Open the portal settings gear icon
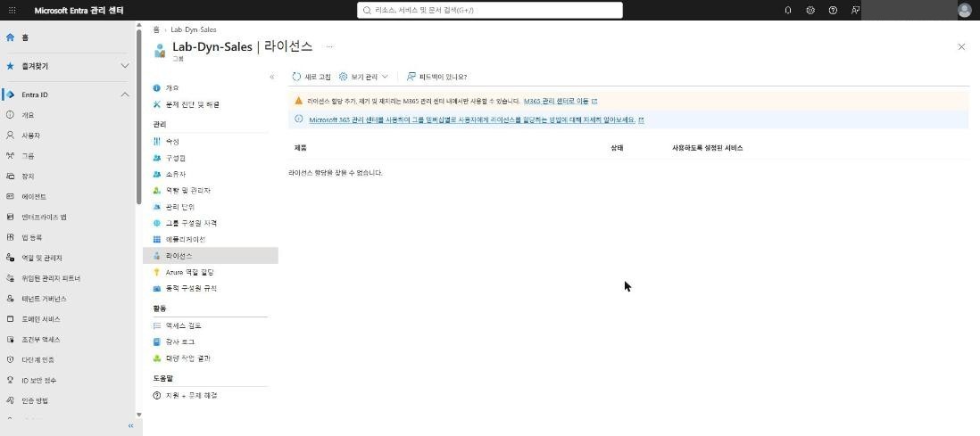This screenshot has height=436, width=980. pyautogui.click(x=810, y=11)
